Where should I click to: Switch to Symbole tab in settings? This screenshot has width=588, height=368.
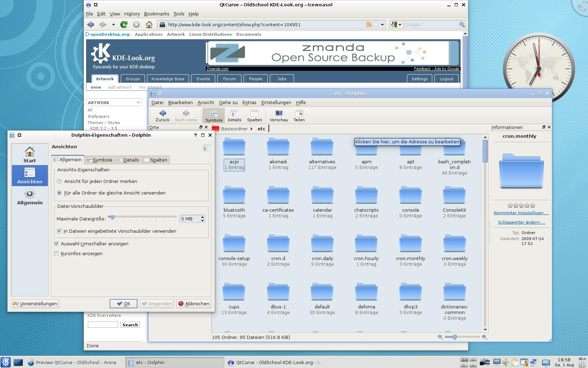100,160
